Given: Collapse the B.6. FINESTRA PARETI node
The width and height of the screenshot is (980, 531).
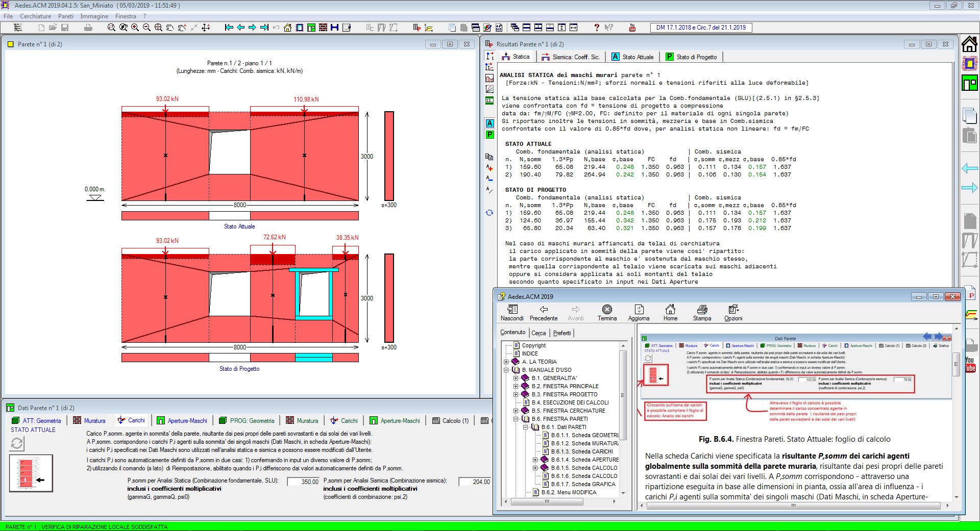Looking at the screenshot, I should (516, 419).
